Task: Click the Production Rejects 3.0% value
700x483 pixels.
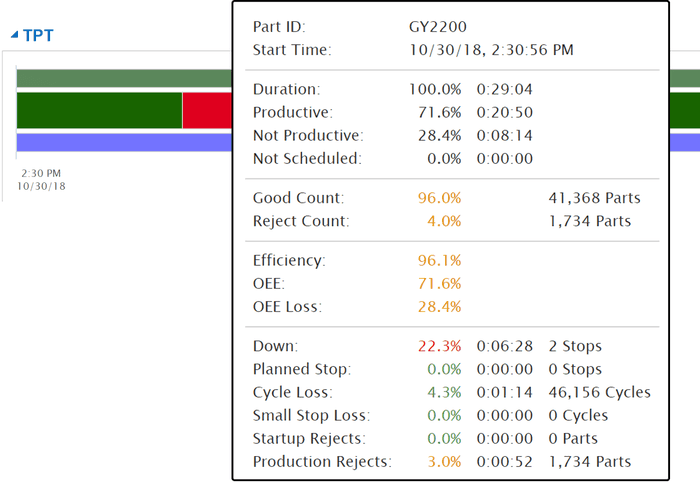Action: click(444, 462)
